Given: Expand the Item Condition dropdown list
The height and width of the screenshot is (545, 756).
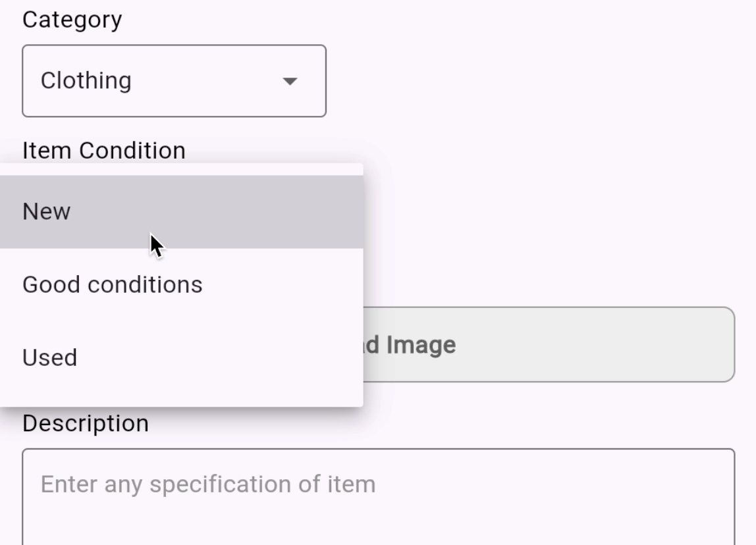Looking at the screenshot, I should (x=174, y=81).
